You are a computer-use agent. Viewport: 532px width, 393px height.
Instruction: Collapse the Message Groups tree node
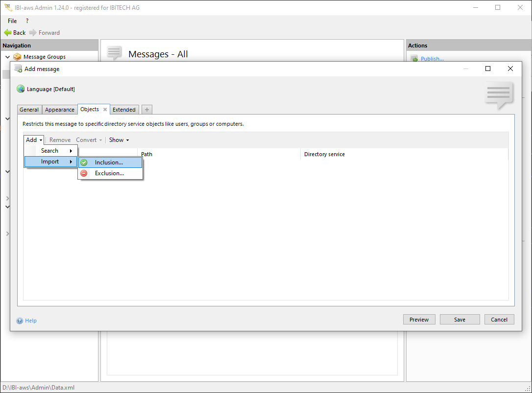pyautogui.click(x=7, y=57)
